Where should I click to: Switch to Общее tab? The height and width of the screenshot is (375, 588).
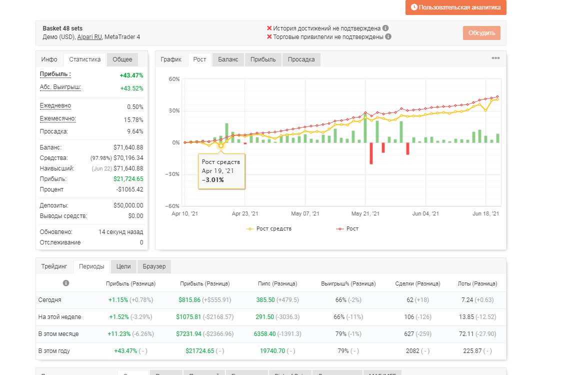point(122,59)
